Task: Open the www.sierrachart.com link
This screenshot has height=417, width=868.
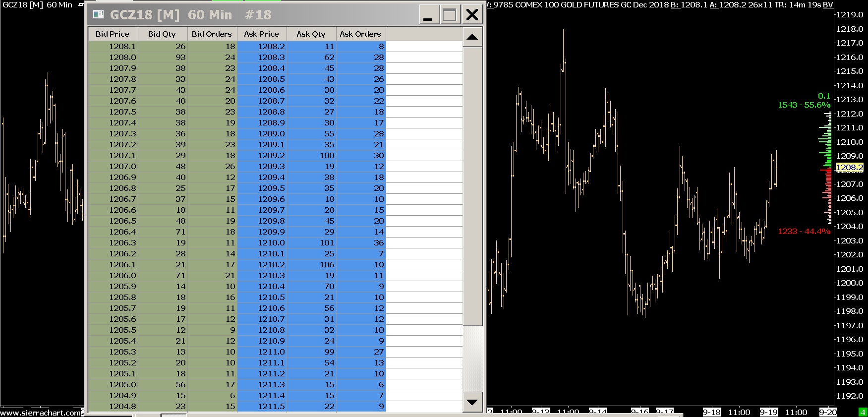Action: (41, 413)
